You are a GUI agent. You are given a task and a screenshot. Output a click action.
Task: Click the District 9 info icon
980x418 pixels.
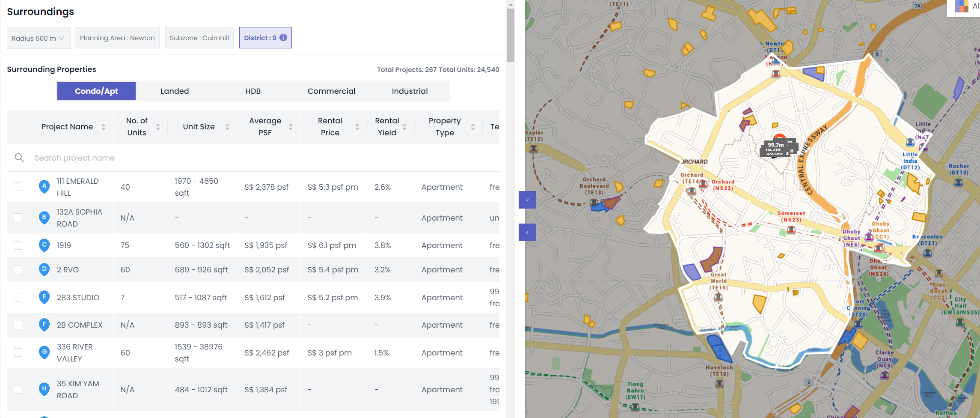tap(283, 38)
